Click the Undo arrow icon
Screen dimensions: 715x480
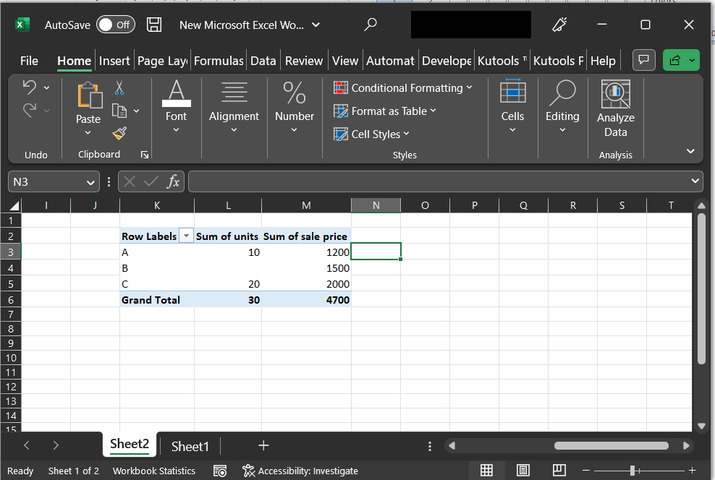[29, 88]
